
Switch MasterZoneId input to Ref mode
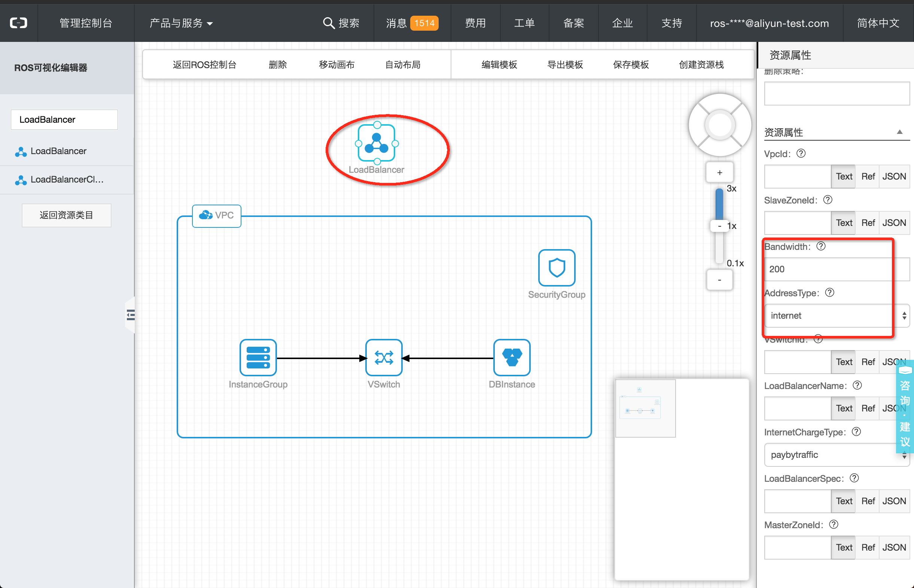(868, 547)
